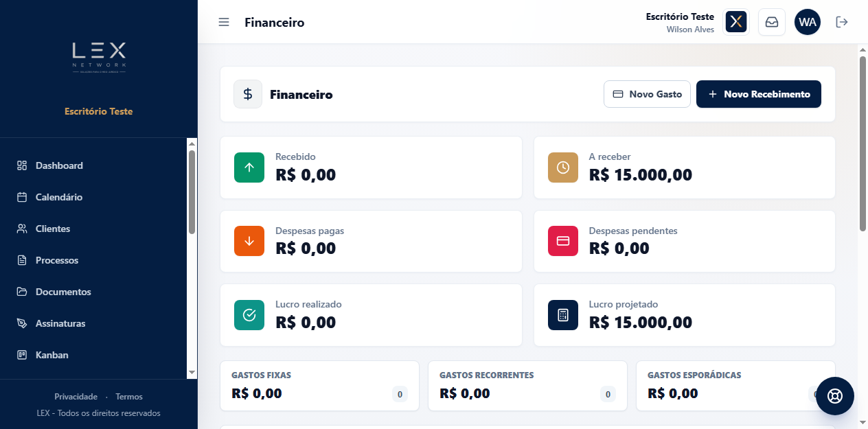Open Dashboard in the sidebar
The height and width of the screenshot is (429, 868).
tap(93, 165)
